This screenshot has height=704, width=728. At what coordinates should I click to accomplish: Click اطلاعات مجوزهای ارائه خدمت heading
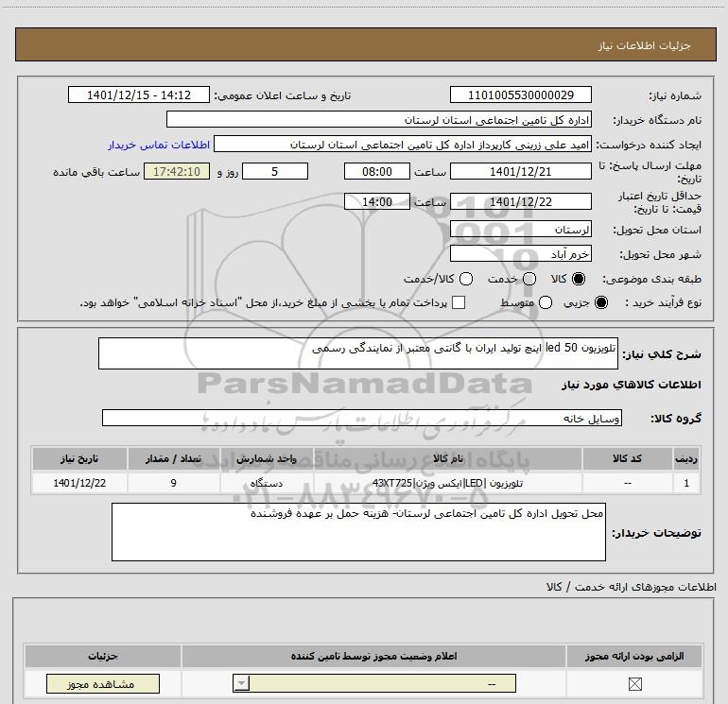coord(631,587)
